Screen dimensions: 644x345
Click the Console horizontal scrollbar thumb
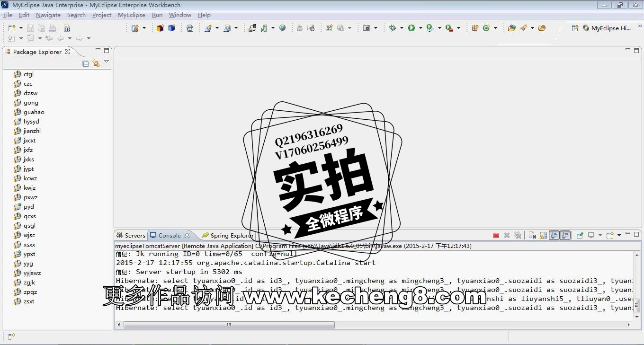tap(229, 325)
